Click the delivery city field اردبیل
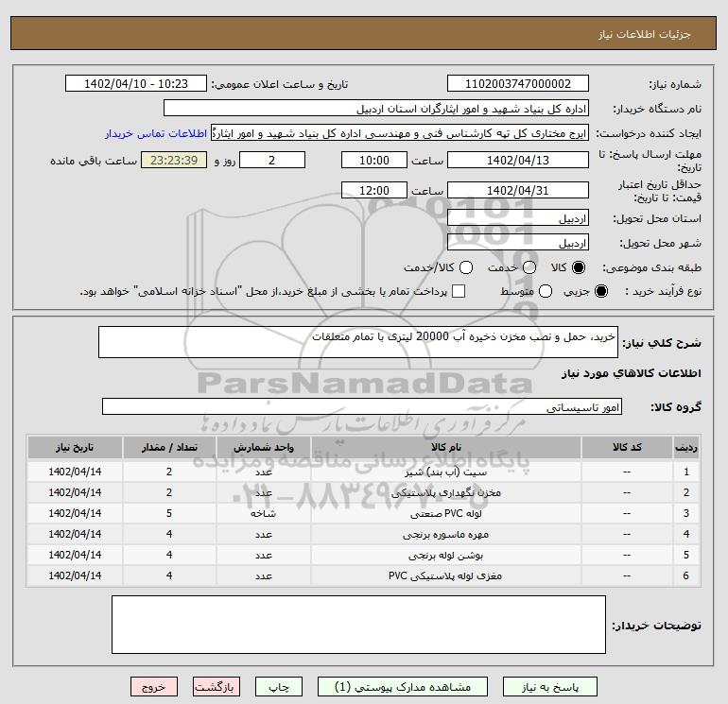 (518, 243)
